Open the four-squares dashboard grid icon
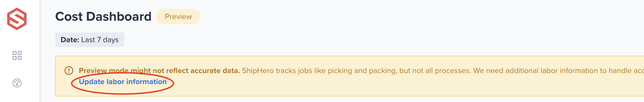The width and height of the screenshot is (644, 102). click(17, 55)
